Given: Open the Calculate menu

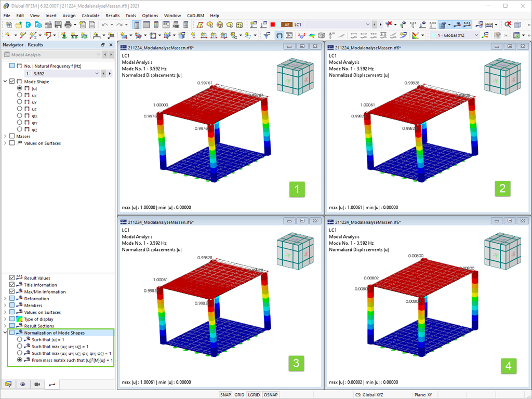Looking at the screenshot, I should [91, 16].
